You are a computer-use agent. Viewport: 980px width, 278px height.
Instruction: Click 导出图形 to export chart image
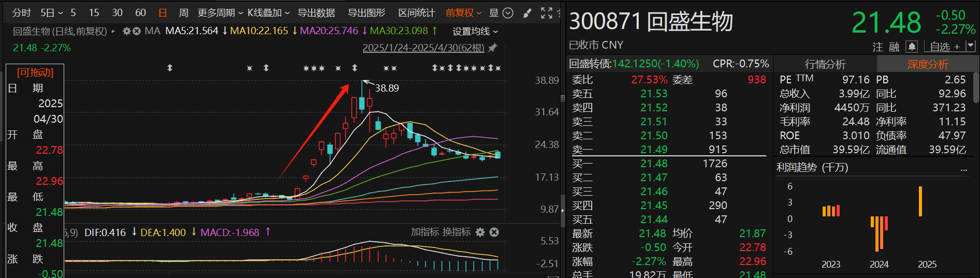[367, 13]
